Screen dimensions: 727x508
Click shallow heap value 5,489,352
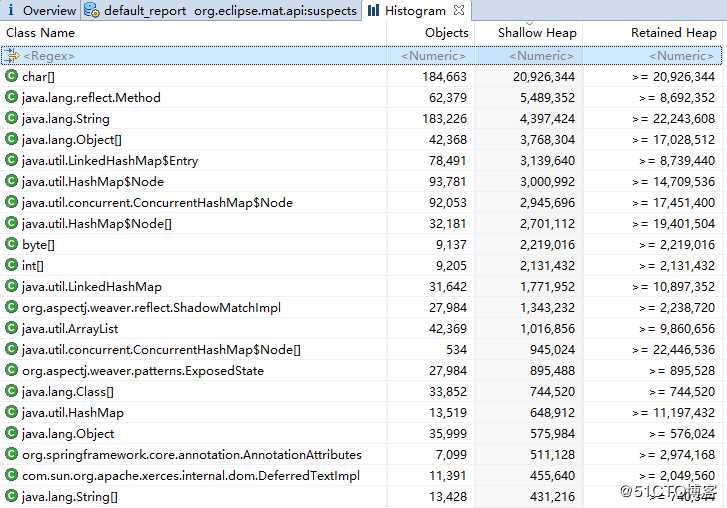547,97
